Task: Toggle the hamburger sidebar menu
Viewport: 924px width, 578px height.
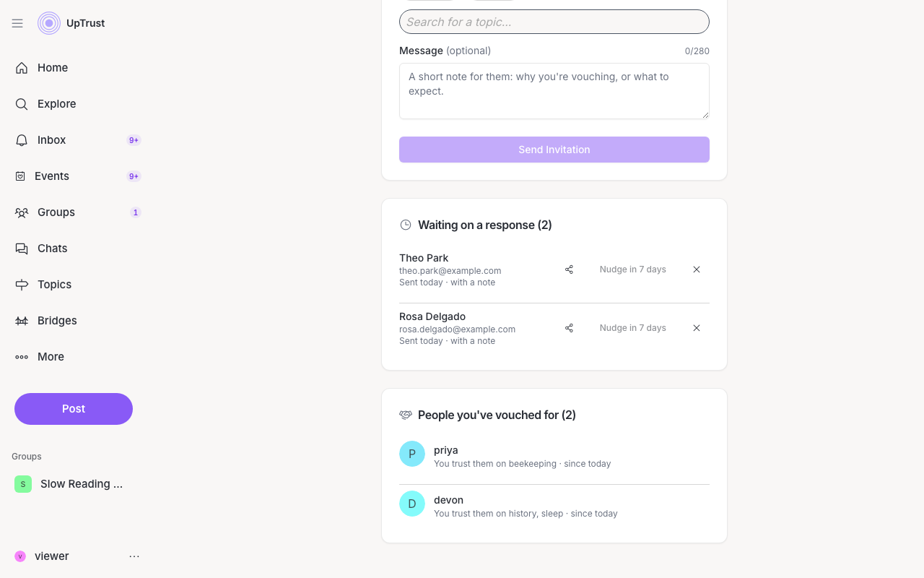Action: click(17, 23)
